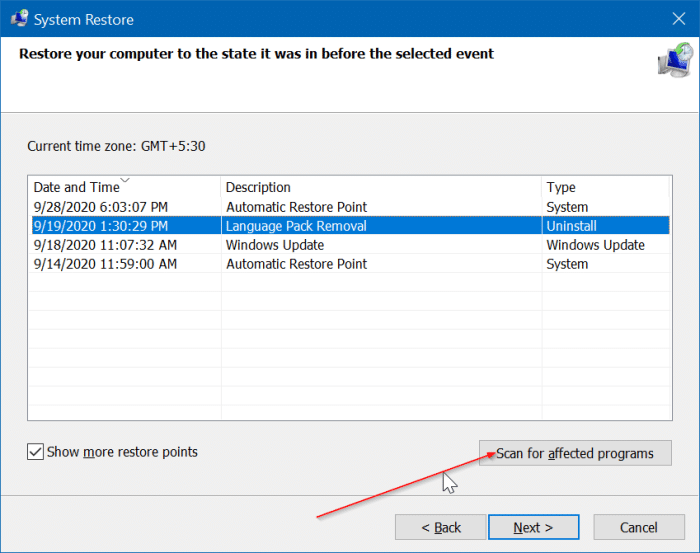Image resolution: width=700 pixels, height=553 pixels.
Task: Go back with the Back button
Action: [440, 528]
